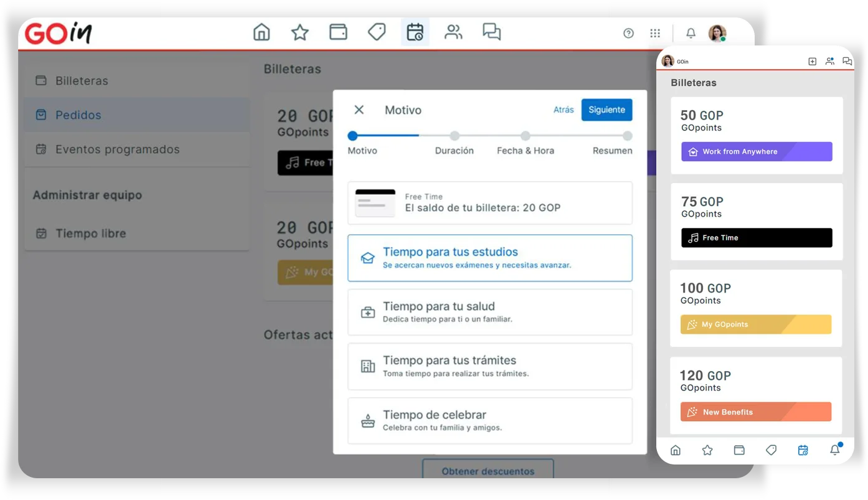Choose Tiempo de celebrar option
The image size is (868, 500).
click(490, 420)
